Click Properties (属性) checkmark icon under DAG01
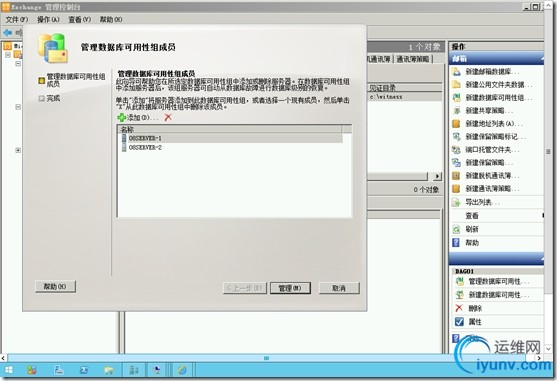The width and height of the screenshot is (557, 381). (x=459, y=322)
